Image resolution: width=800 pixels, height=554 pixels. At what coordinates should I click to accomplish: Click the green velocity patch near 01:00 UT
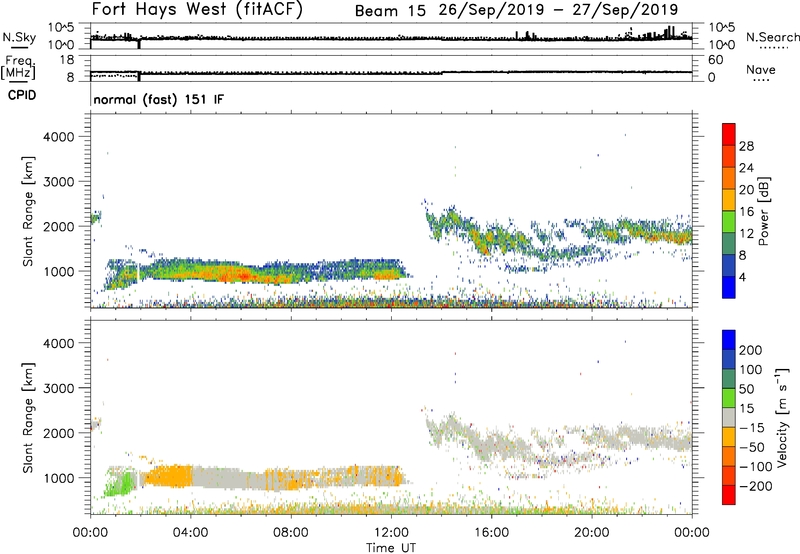(118, 484)
